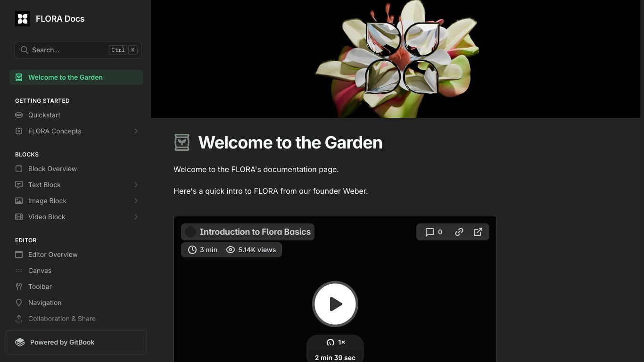The image size is (644, 362).
Task: Click the GETTING STARTED section heading
Action: click(42, 101)
